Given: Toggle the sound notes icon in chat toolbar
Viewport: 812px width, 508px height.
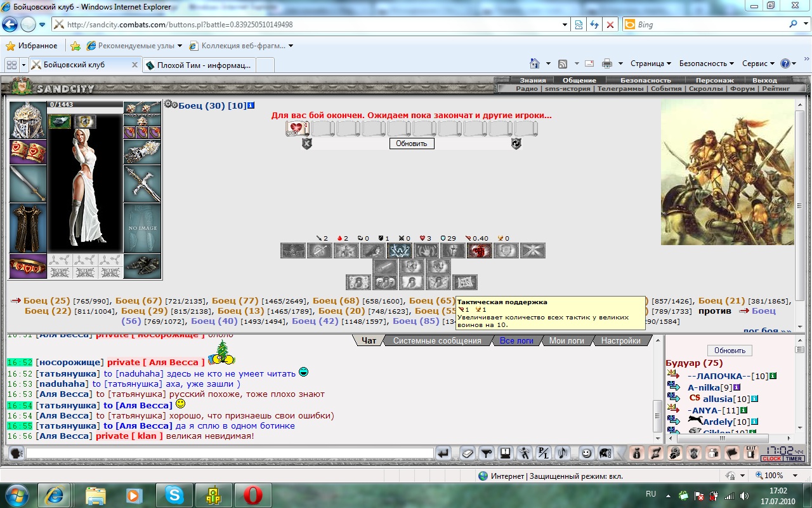Looking at the screenshot, I should [x=562, y=453].
